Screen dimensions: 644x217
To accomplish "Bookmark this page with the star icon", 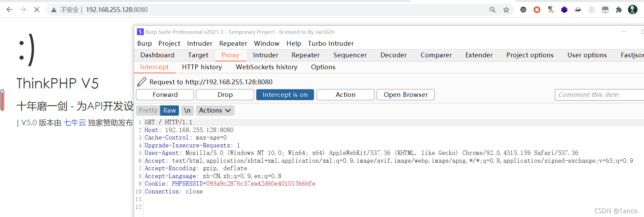I will coord(506,10).
